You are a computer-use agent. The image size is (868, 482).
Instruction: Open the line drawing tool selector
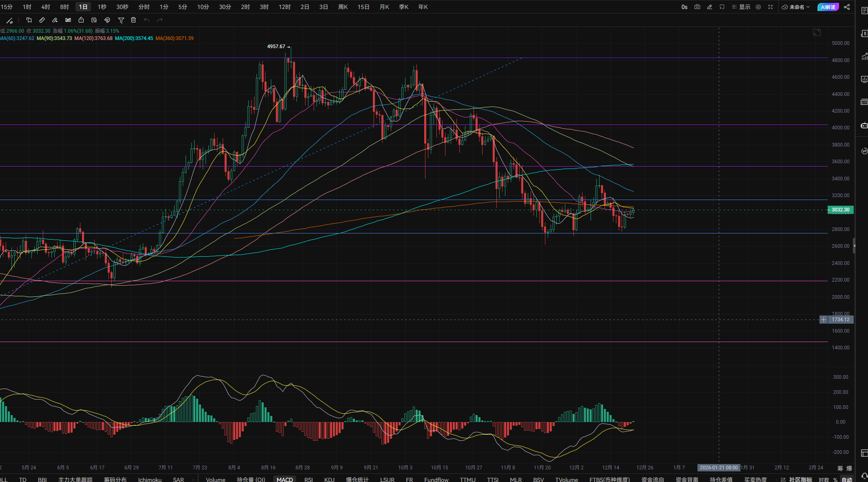click(x=10, y=20)
